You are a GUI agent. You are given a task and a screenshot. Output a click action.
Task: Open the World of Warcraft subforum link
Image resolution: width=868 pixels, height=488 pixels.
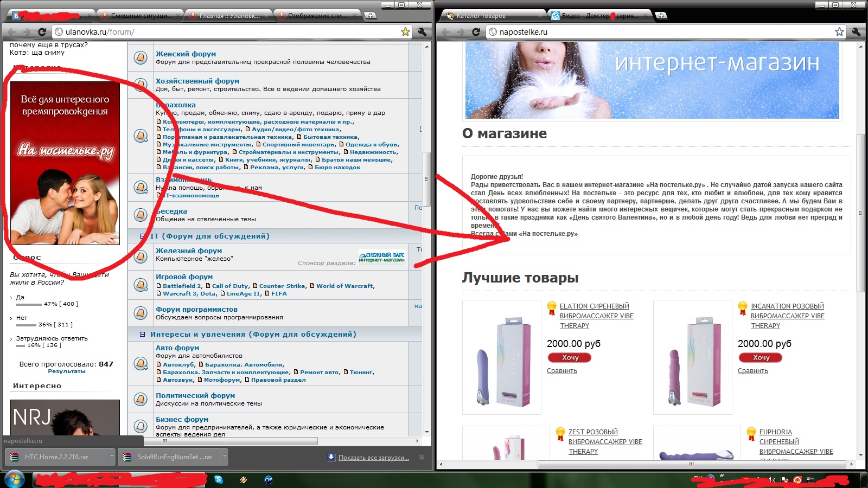344,286
